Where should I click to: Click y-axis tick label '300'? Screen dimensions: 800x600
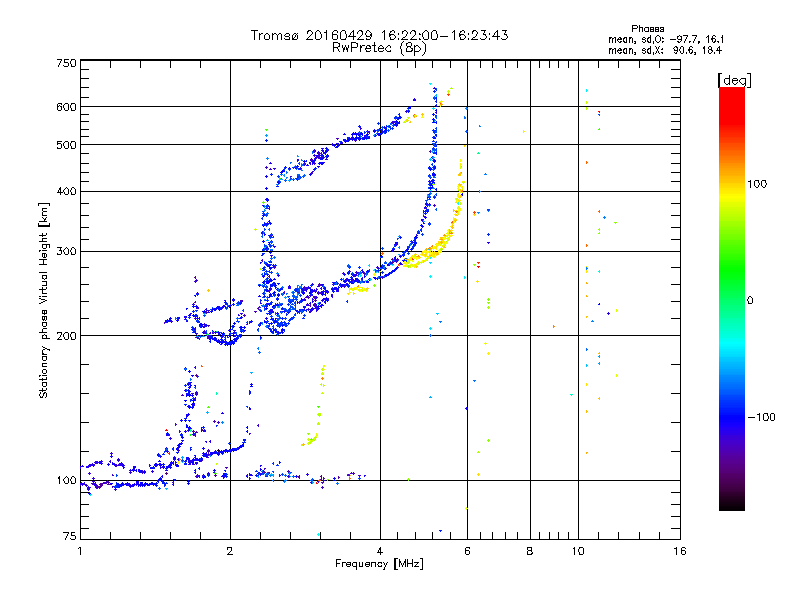pos(66,252)
